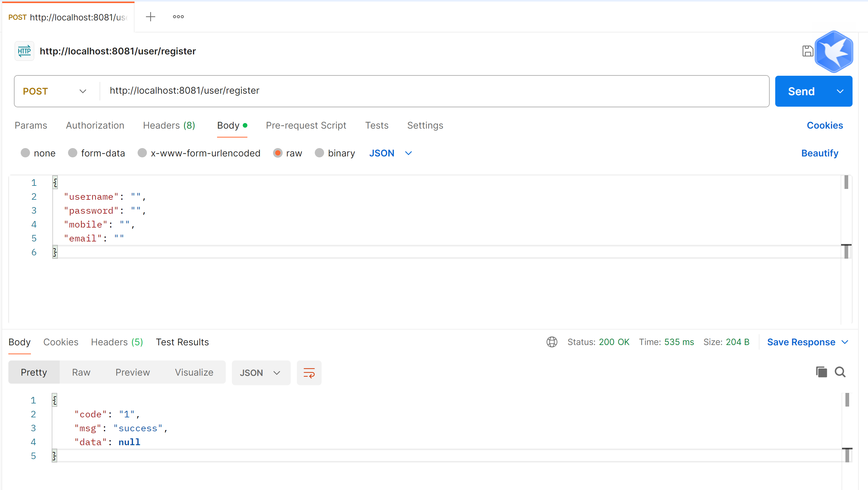Search response with magnifier icon
This screenshot has width=868, height=490.
[840, 372]
